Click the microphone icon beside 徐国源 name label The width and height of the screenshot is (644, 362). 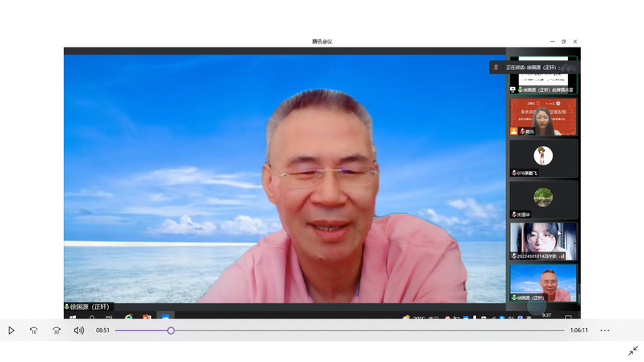click(66, 306)
